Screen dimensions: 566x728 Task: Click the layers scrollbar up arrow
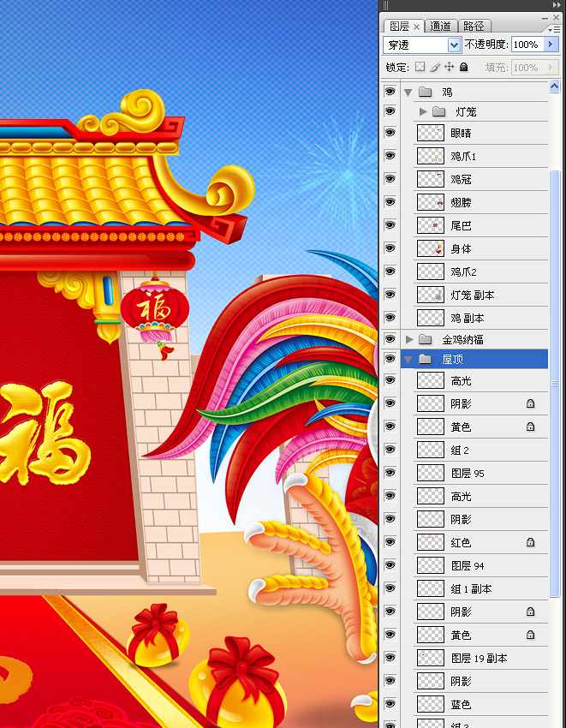point(554,86)
